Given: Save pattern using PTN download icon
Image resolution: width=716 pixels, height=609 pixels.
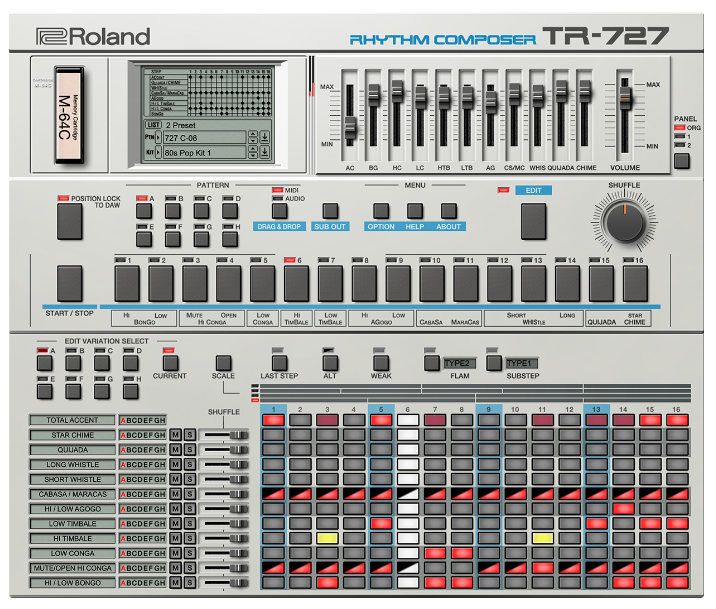Looking at the screenshot, I should 265,137.
